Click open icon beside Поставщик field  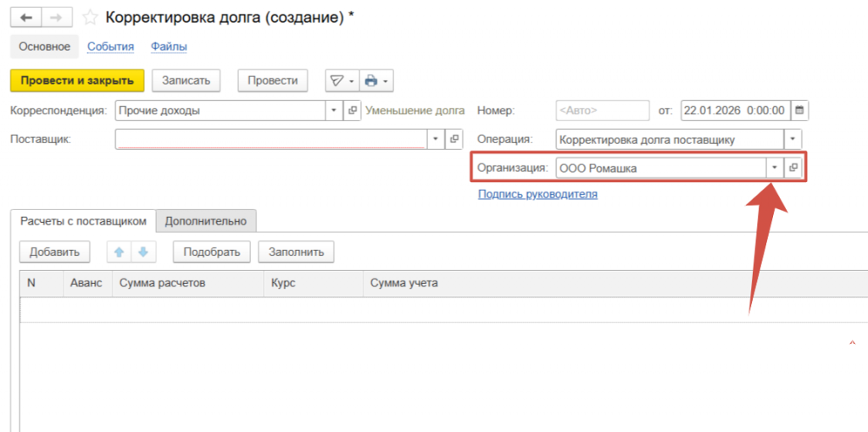pos(453,139)
